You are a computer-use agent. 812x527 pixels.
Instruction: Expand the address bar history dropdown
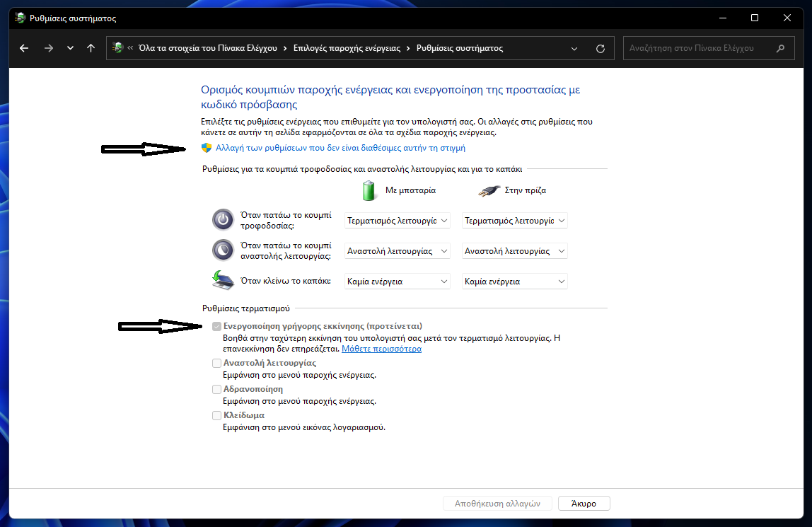(574, 48)
